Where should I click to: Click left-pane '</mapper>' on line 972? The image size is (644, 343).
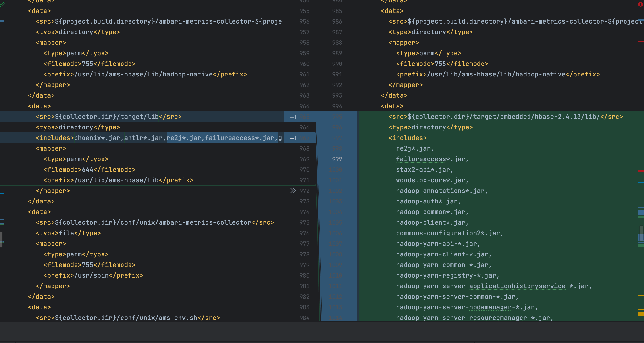click(53, 191)
